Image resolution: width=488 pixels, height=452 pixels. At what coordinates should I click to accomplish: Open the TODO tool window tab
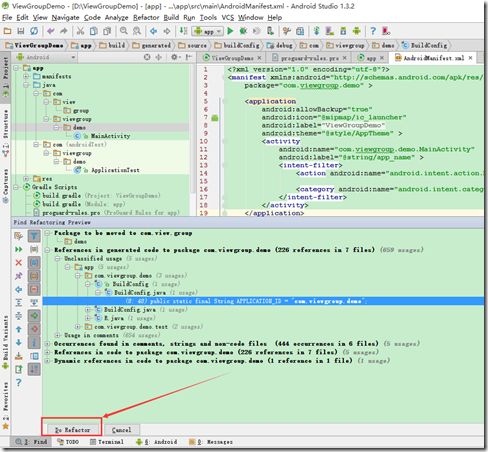coord(68,442)
